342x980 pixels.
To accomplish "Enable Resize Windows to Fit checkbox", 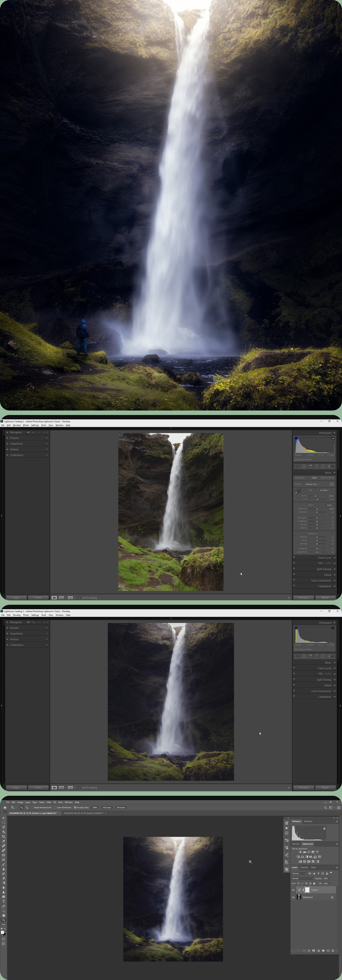I will pos(32,807).
